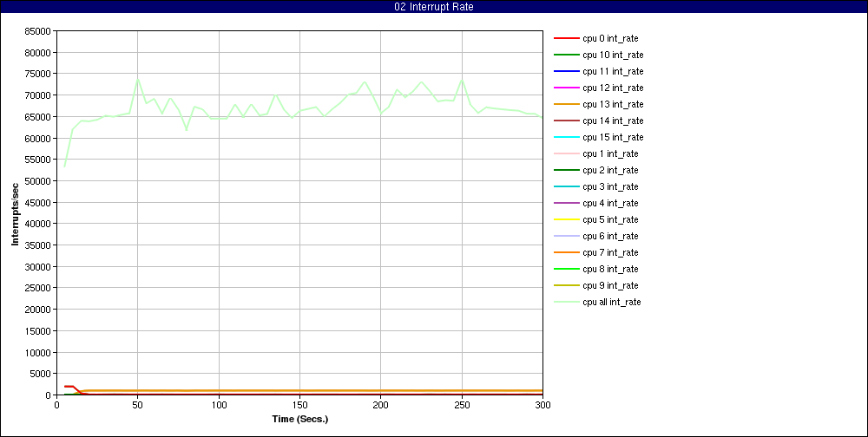Viewport: 868px width, 437px height.
Task: Click blue line swatch for cpu 11
Action: pos(566,71)
